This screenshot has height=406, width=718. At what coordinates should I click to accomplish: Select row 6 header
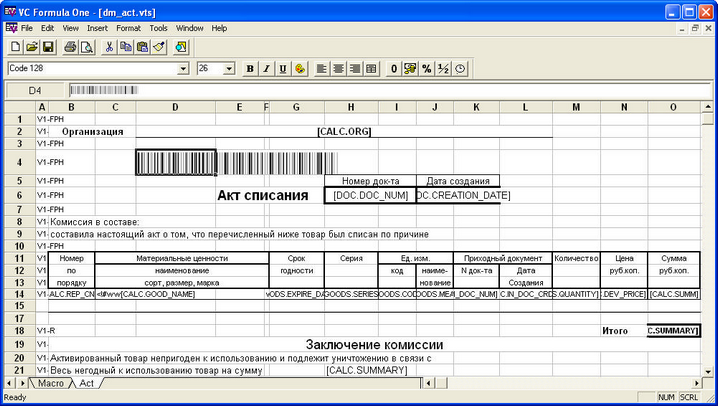coord(20,195)
